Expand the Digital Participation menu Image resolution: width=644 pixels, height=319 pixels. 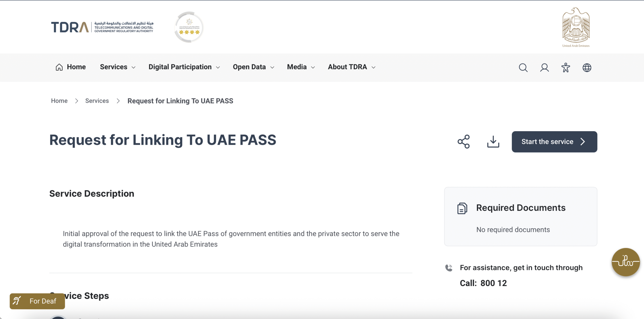click(x=184, y=67)
